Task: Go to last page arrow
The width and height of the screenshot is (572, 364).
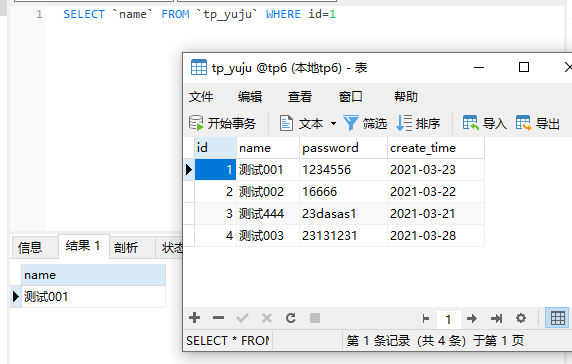Action: click(x=496, y=318)
